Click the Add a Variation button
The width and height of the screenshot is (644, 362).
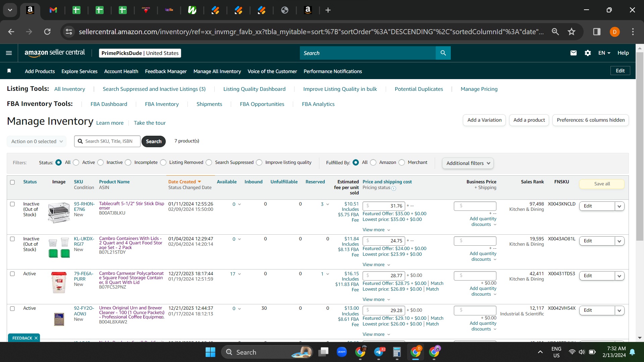pyautogui.click(x=484, y=120)
